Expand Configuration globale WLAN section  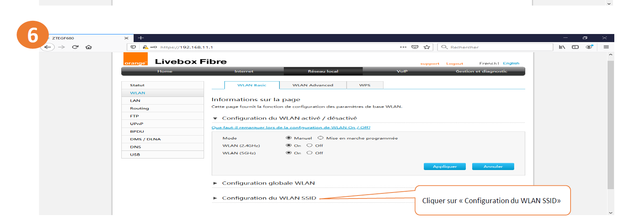tap(268, 183)
